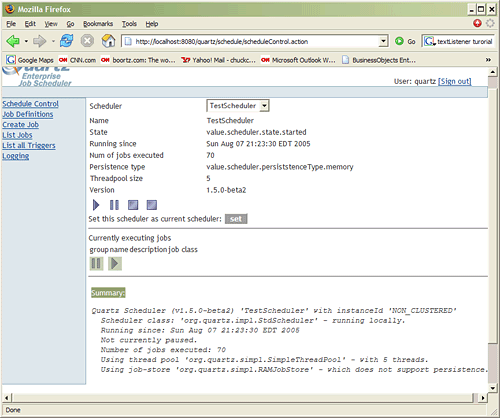Screen dimensions: 500x418
Task: Open the Tools menu
Action: 129,24
